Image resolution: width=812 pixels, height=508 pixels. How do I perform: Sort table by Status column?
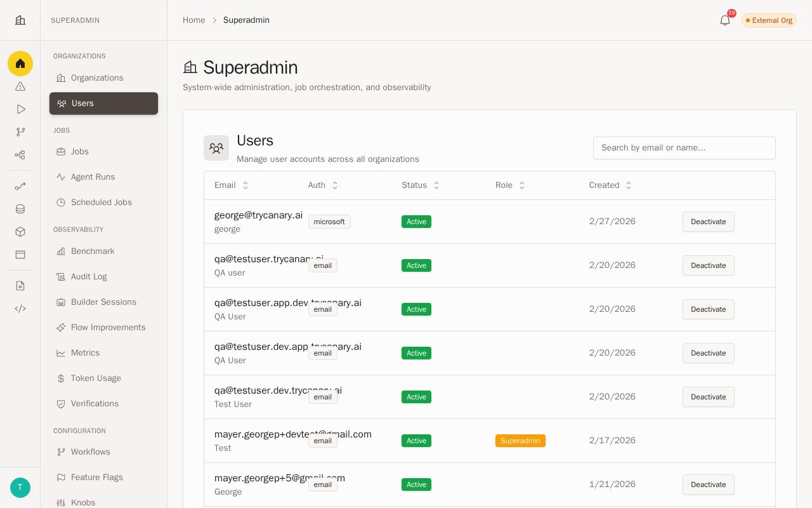pyautogui.click(x=421, y=185)
